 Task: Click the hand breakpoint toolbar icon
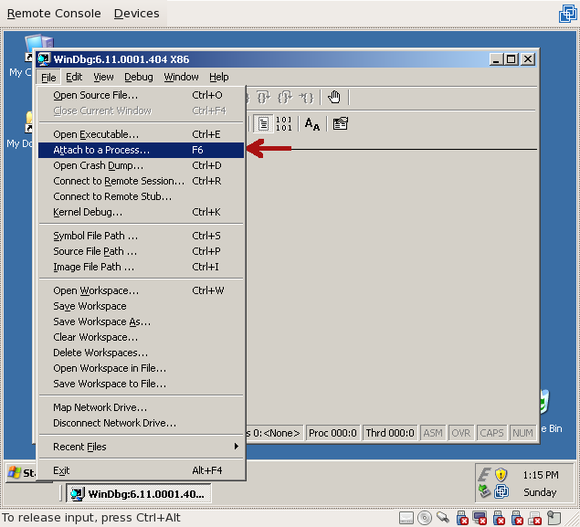tap(334, 97)
